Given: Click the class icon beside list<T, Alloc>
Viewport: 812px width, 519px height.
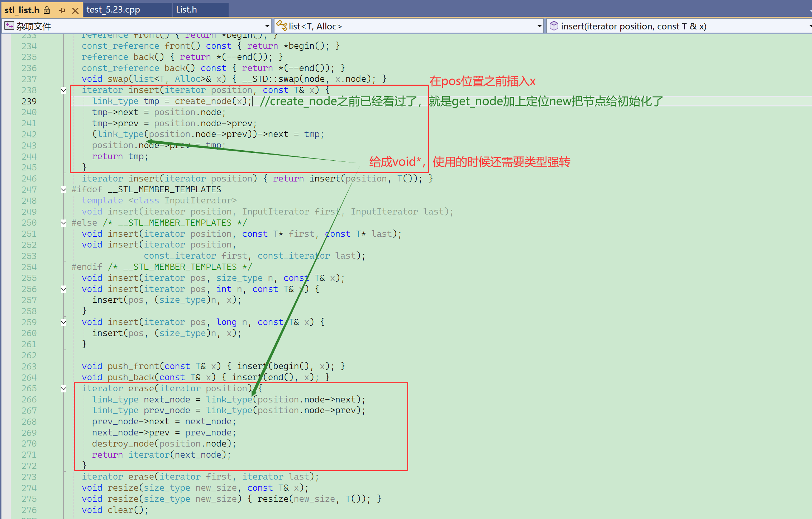Looking at the screenshot, I should point(282,26).
